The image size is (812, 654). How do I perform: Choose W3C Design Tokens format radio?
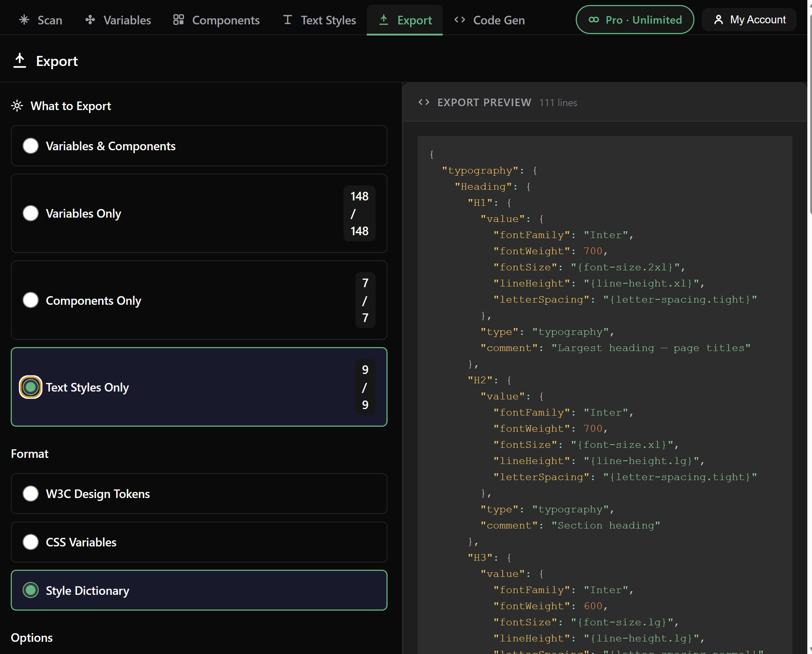[x=30, y=493]
